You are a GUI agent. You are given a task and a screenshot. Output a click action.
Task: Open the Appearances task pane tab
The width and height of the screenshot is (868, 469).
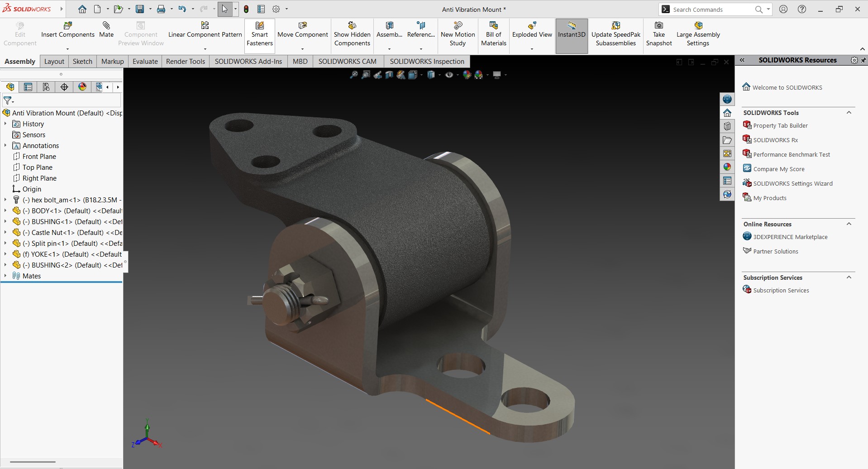727,167
